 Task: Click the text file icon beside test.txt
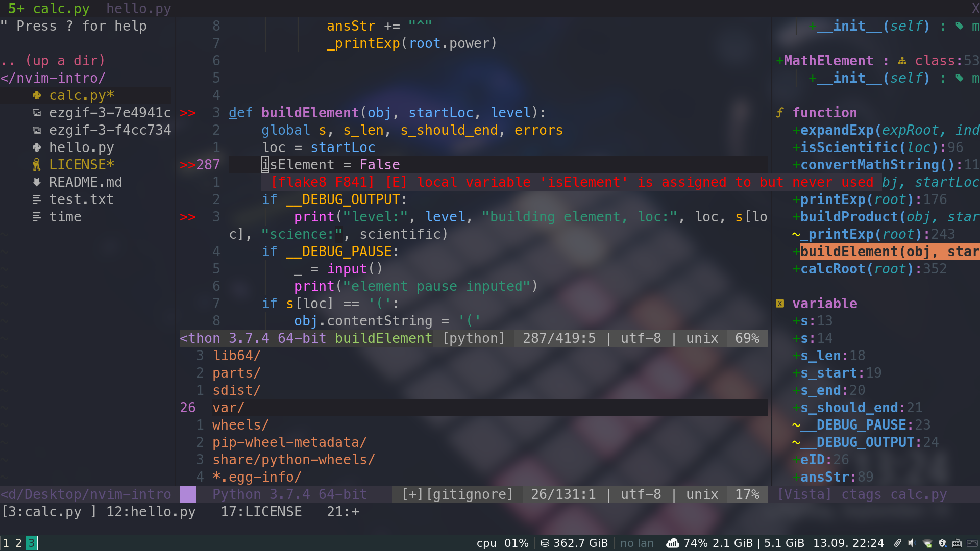(x=37, y=199)
